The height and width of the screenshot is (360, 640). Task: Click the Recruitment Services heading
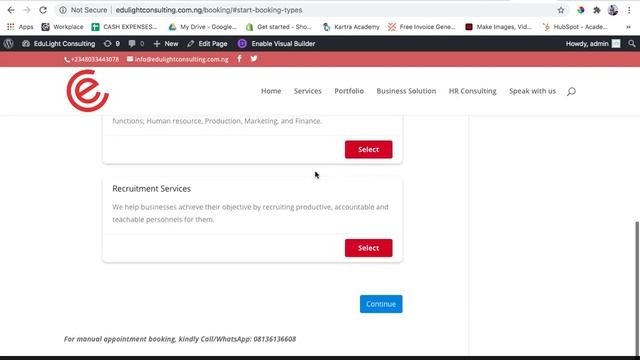tap(151, 189)
